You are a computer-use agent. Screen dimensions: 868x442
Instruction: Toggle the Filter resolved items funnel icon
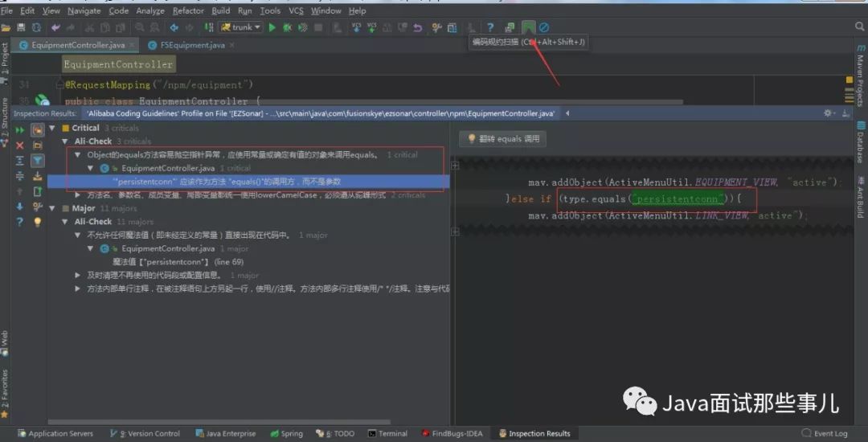click(x=37, y=161)
